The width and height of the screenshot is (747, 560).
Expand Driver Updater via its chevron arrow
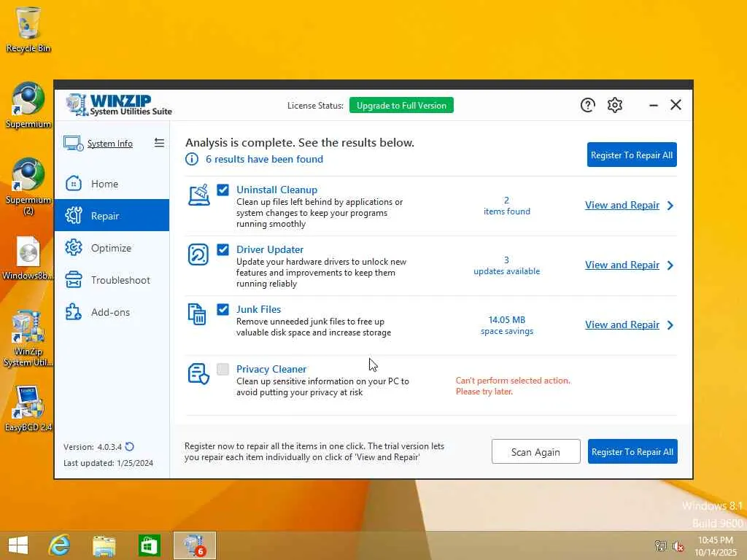670,265
